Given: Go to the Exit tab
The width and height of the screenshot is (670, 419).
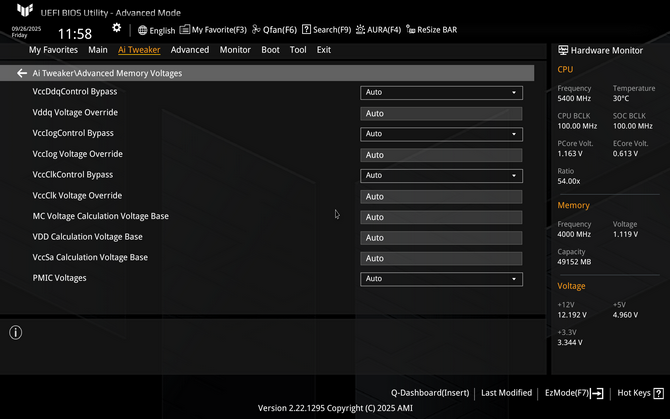Looking at the screenshot, I should [324, 50].
